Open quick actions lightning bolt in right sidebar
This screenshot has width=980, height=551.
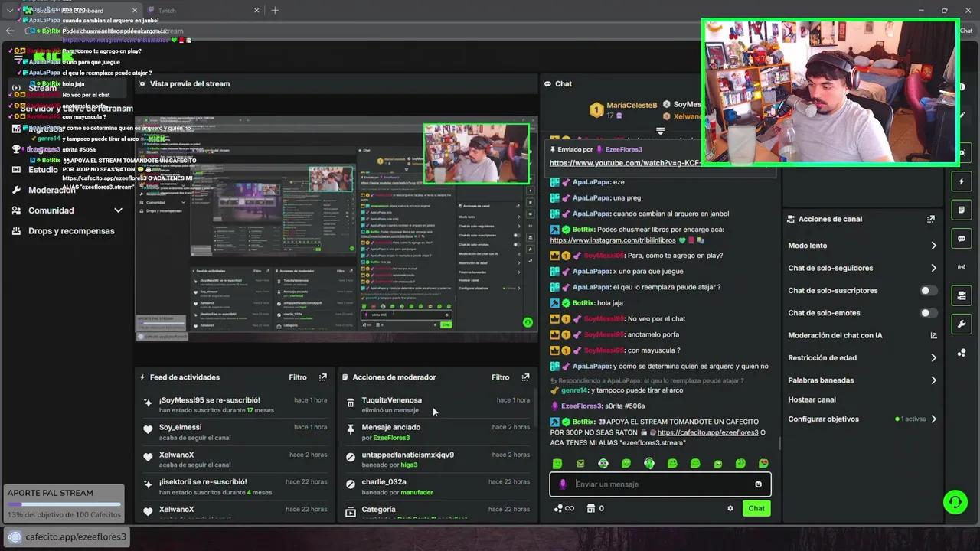pyautogui.click(x=962, y=181)
